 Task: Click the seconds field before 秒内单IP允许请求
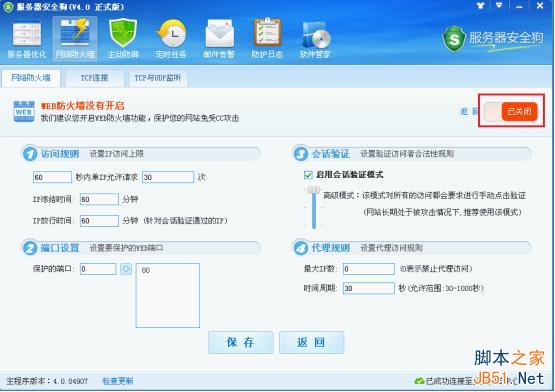[52, 177]
